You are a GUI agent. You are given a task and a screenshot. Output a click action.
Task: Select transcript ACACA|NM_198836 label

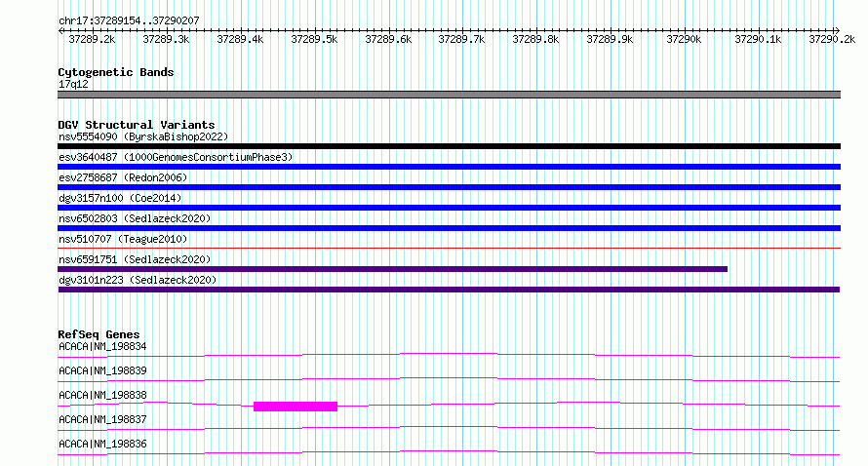pyautogui.click(x=102, y=444)
